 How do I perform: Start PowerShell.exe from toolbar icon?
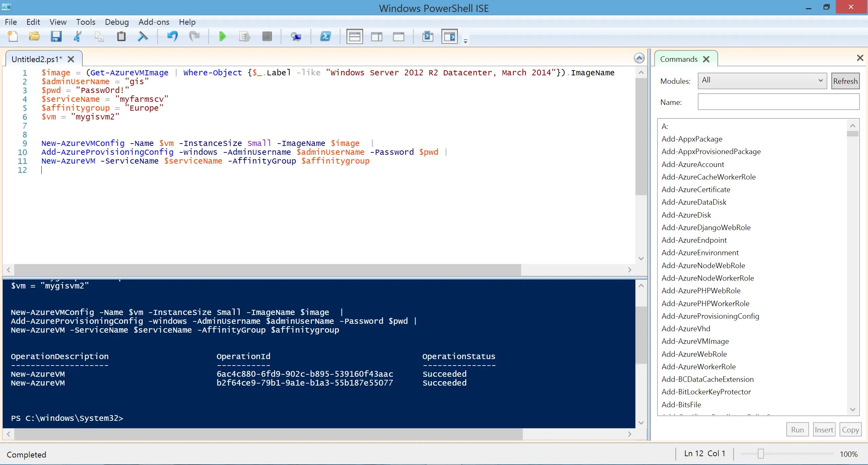pyautogui.click(x=325, y=36)
